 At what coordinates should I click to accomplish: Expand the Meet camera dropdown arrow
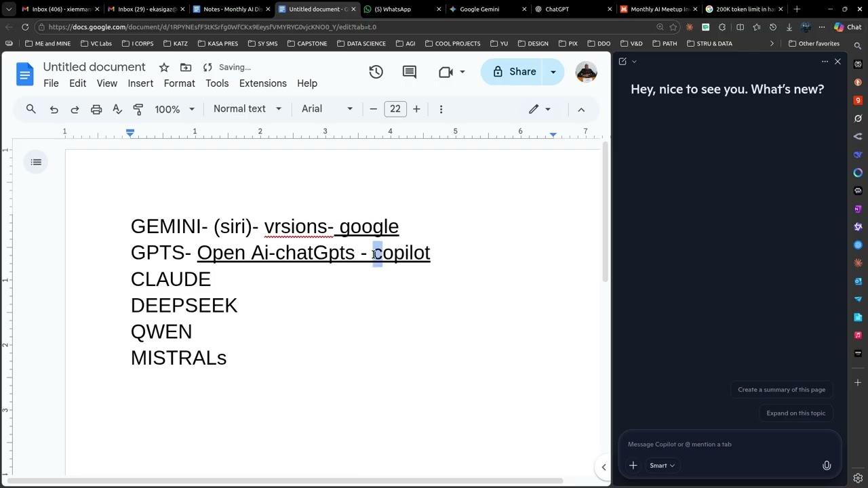coord(462,72)
